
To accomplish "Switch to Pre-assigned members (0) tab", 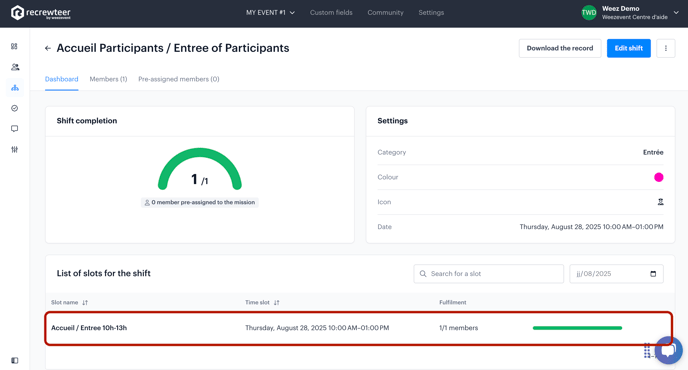I will tap(179, 79).
